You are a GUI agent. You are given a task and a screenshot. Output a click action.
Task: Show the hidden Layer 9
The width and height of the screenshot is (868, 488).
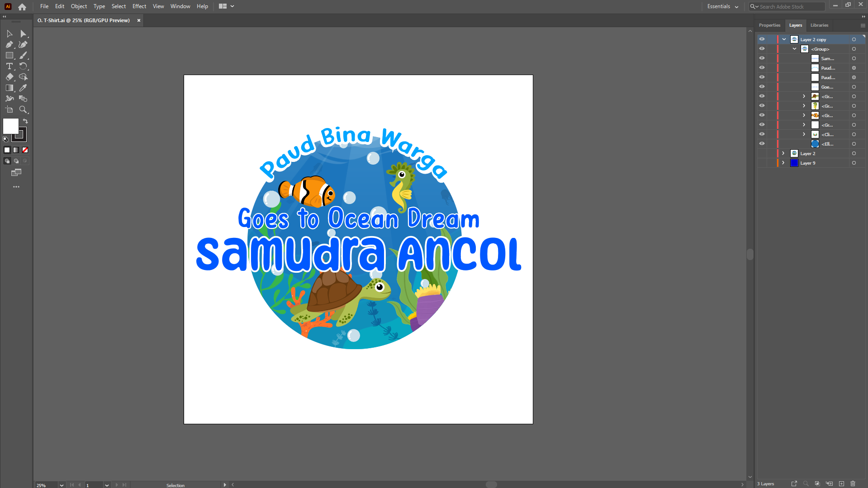(x=762, y=163)
